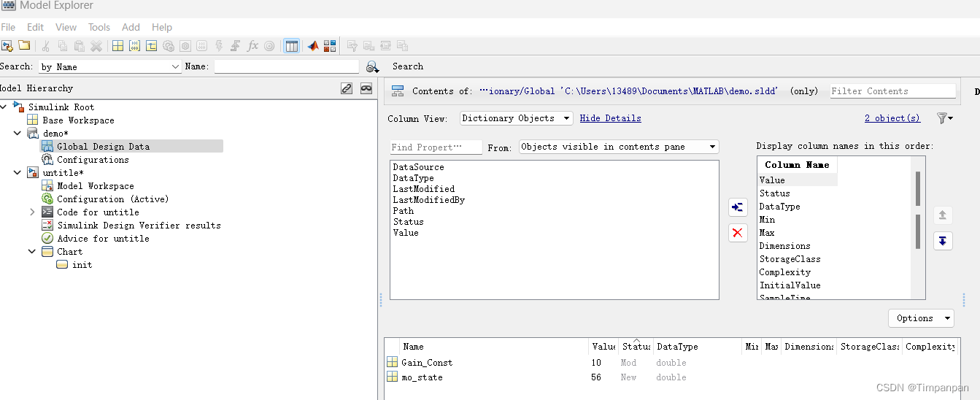
Task: Click the MATLAB logo toolbar icon
Action: click(x=312, y=46)
